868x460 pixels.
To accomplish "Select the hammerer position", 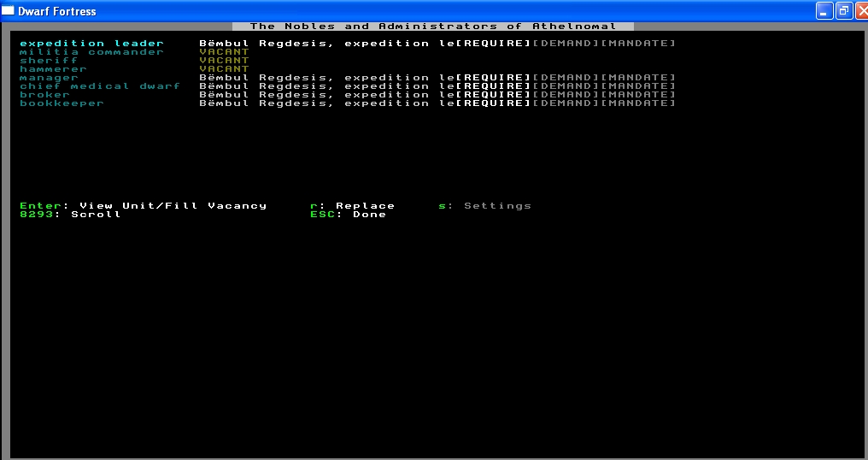I will pyautogui.click(x=53, y=69).
